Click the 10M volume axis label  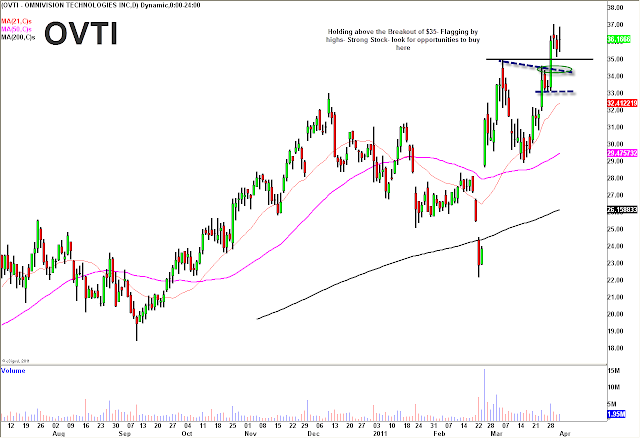point(614,387)
